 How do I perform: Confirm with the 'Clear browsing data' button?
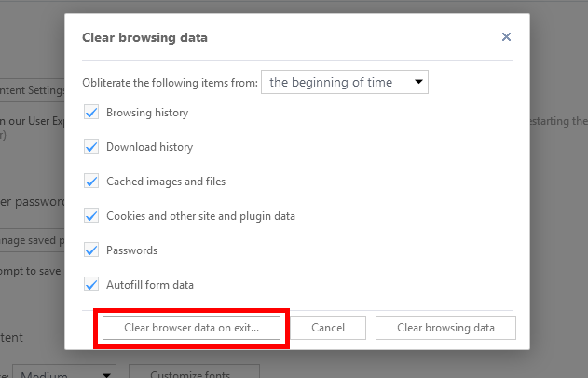pyautogui.click(x=445, y=328)
